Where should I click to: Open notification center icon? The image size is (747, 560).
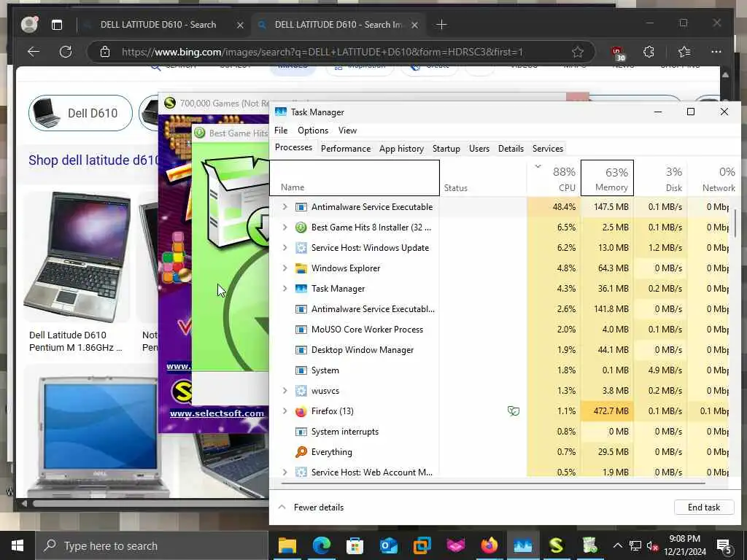coord(724,545)
